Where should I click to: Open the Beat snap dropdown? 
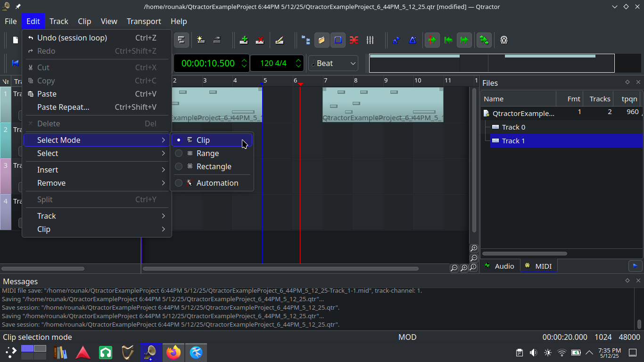[333, 63]
